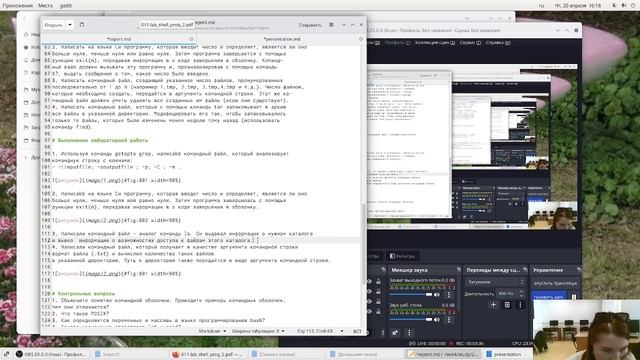Switch to OBS window in taskbar
The height and width of the screenshot is (360, 640).
tap(51, 354)
